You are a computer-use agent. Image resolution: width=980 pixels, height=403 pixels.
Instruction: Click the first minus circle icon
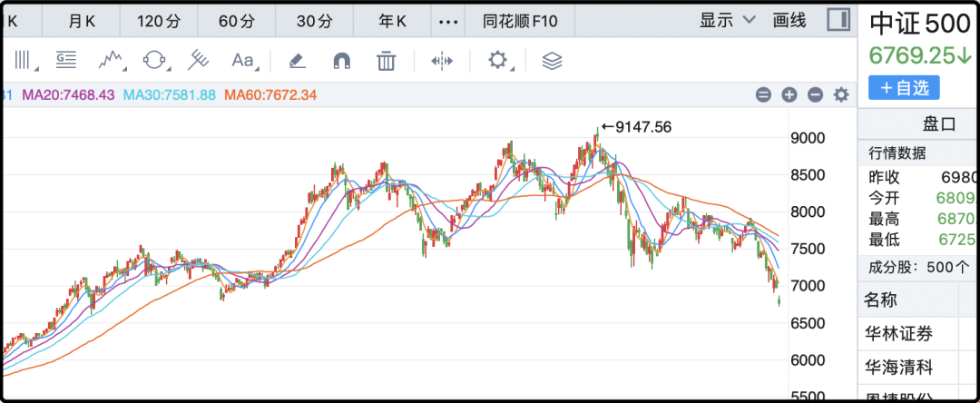coord(763,95)
